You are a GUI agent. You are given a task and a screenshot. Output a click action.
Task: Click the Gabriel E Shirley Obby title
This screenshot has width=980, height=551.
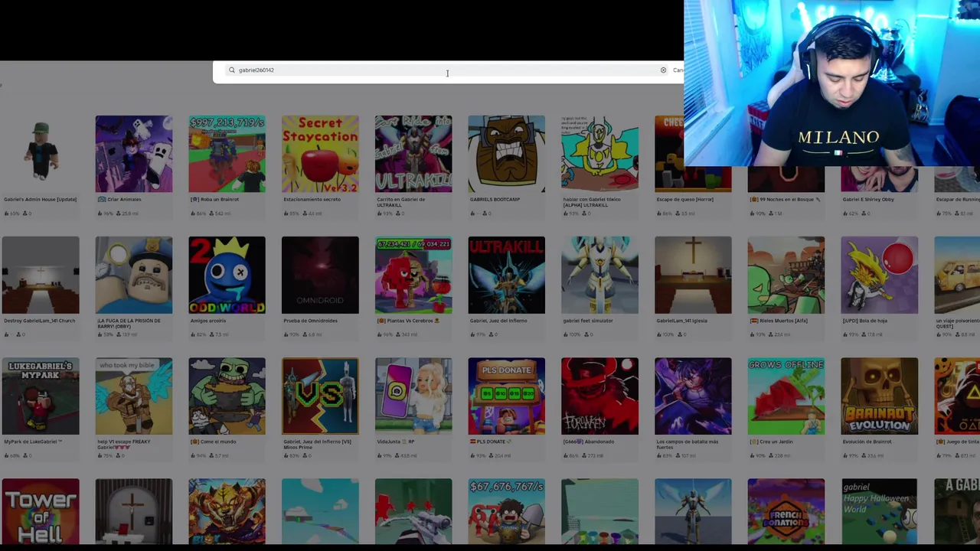(869, 200)
